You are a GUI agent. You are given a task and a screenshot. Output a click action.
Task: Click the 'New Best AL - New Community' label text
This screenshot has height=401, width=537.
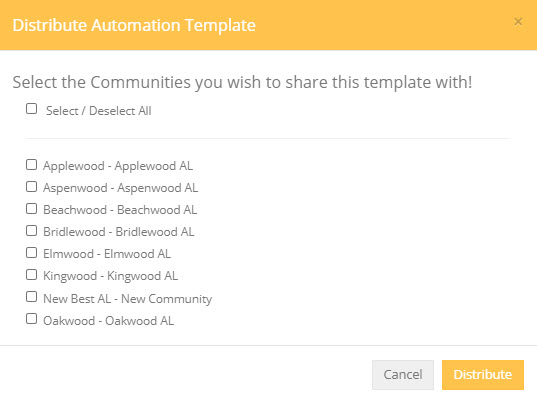click(x=127, y=299)
